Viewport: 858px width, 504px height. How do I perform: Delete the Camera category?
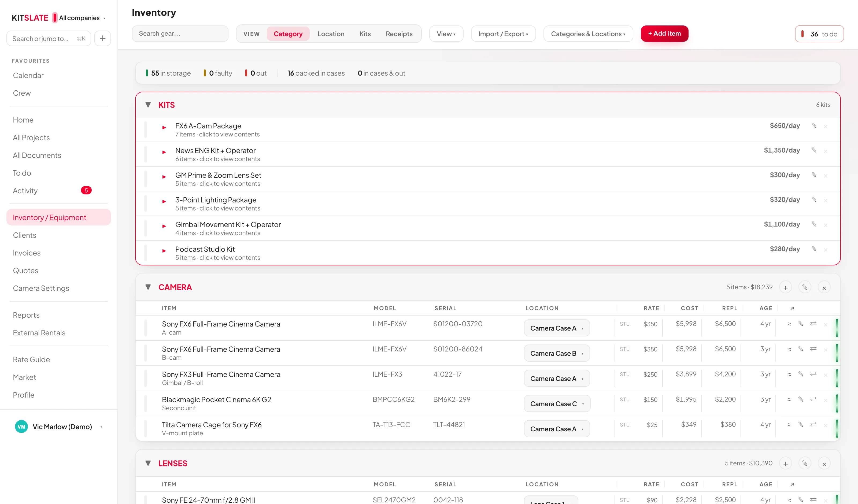824,287
